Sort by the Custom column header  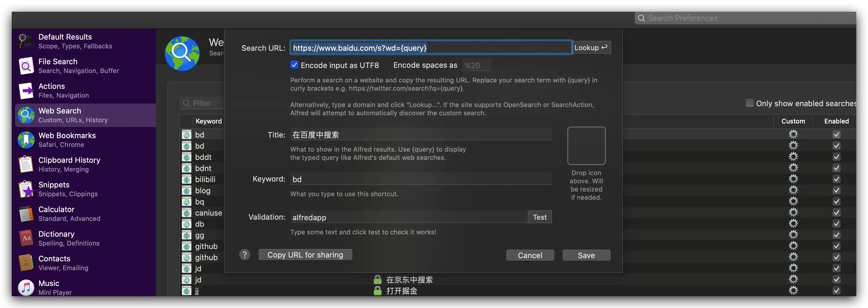793,121
